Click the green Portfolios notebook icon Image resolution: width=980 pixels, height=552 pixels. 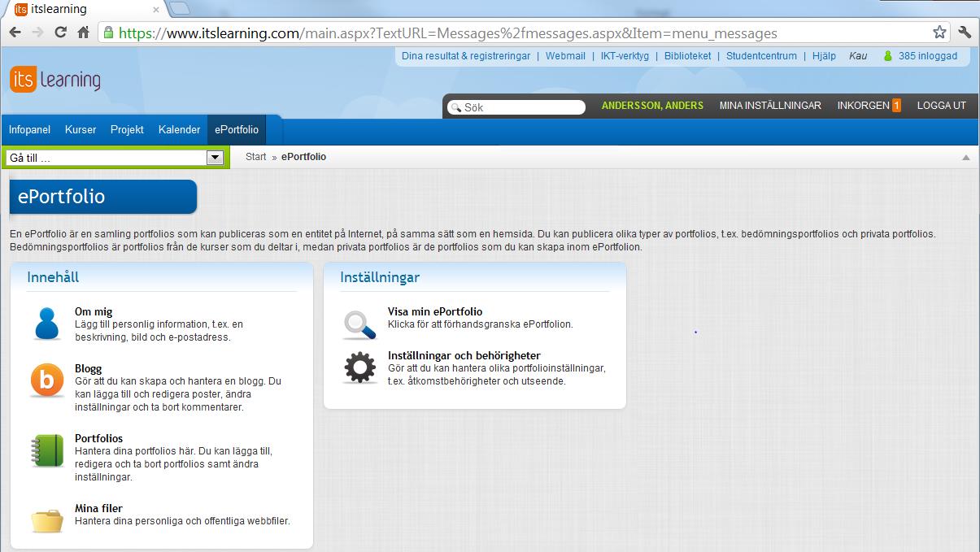pyautogui.click(x=47, y=450)
